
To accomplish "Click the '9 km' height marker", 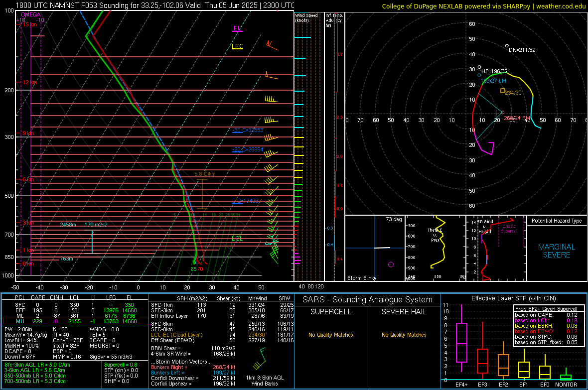I will (28, 133).
